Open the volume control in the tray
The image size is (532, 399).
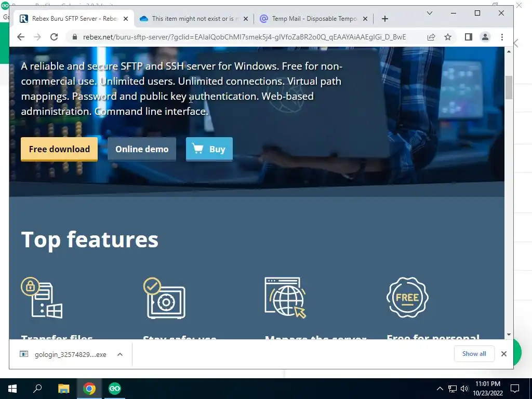pyautogui.click(x=464, y=389)
